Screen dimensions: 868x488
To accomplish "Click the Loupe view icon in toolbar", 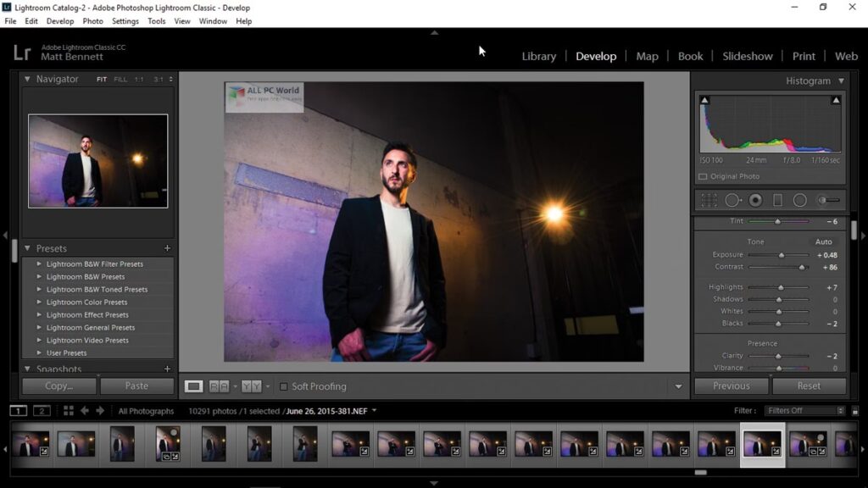I will pyautogui.click(x=194, y=386).
